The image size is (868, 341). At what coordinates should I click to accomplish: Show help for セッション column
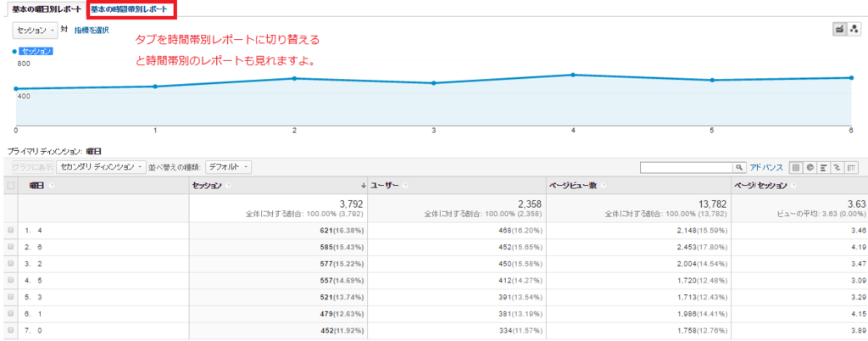tap(229, 186)
